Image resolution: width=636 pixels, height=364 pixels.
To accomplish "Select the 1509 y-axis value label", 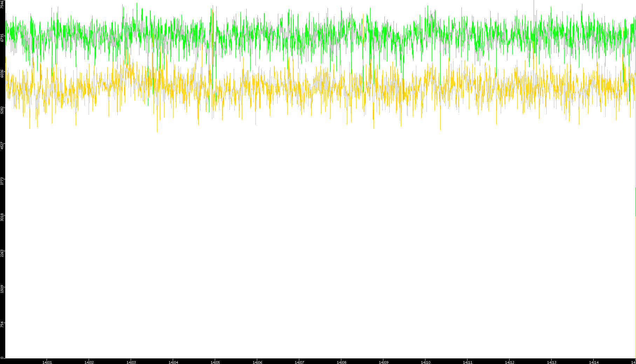I will point(2,289).
